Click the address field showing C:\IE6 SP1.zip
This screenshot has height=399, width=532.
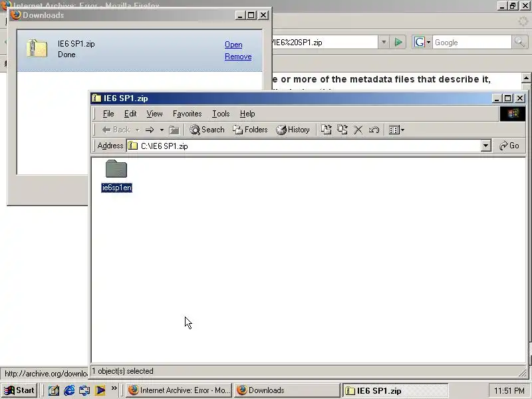(304, 146)
